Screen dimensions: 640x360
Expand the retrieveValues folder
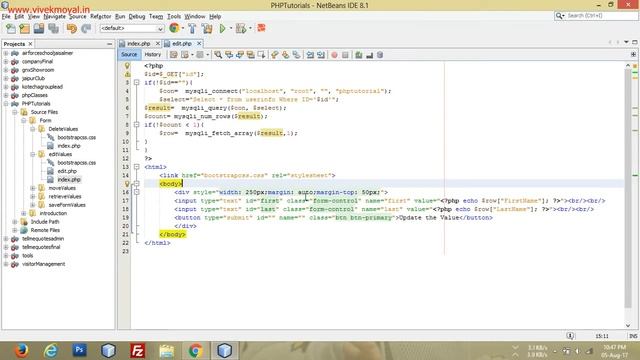tap(33, 196)
